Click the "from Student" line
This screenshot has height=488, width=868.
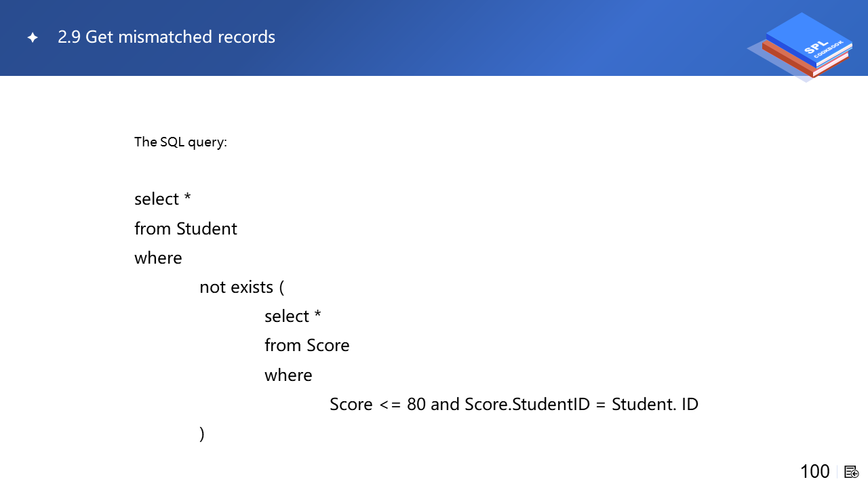[186, 228]
